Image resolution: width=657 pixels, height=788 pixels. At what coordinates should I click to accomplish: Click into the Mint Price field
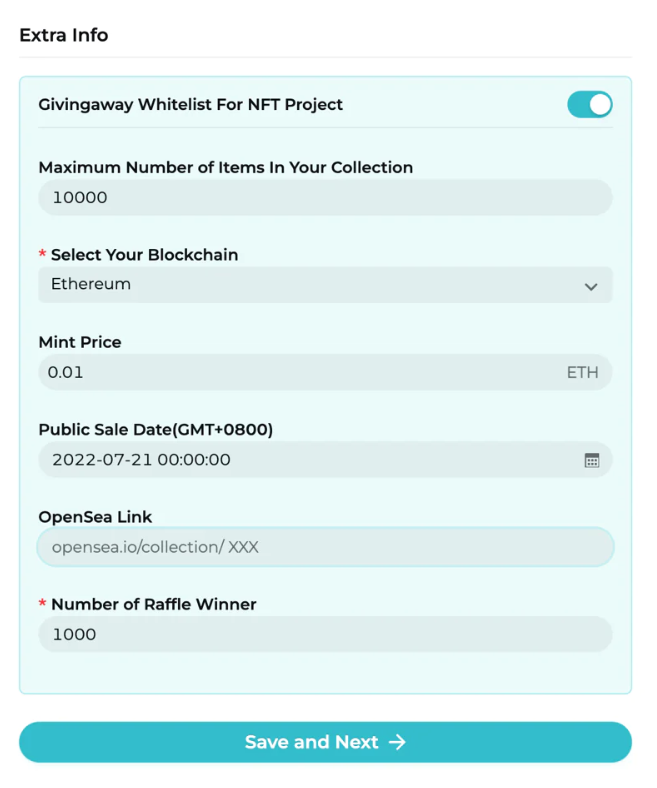(325, 372)
